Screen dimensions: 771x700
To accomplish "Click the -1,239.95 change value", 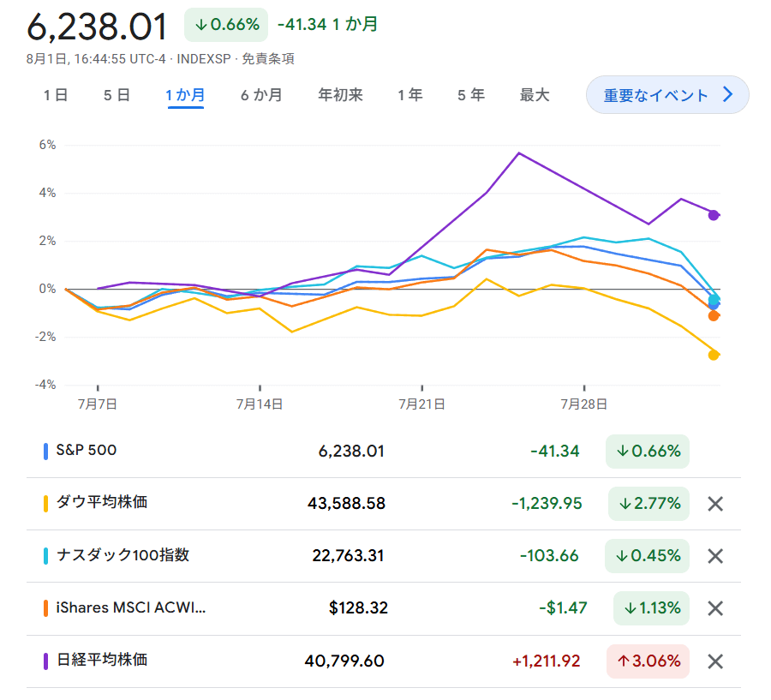I will tap(547, 504).
